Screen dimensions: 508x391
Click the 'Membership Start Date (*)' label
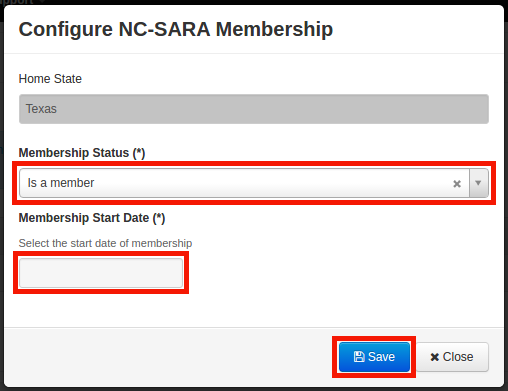tap(92, 218)
